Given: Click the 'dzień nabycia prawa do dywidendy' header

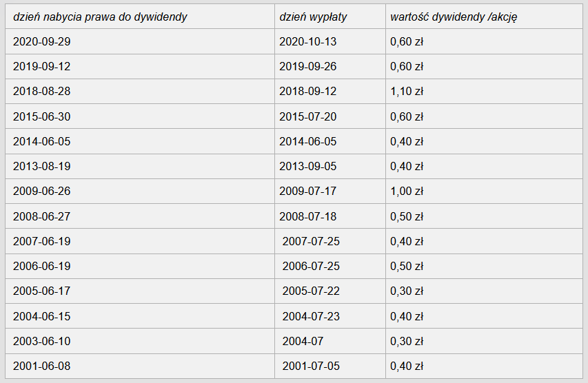Looking at the screenshot, I should (100, 17).
